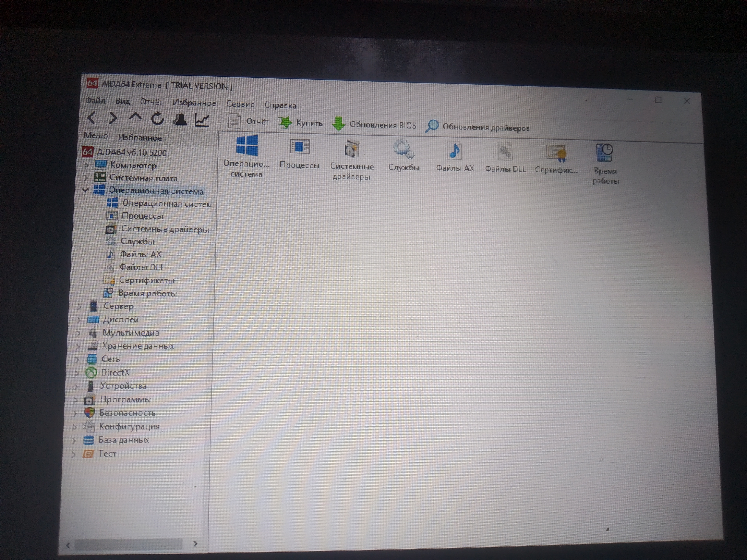Select the Дисплей monitor icon
Image resolution: width=747 pixels, height=560 pixels.
click(93, 319)
